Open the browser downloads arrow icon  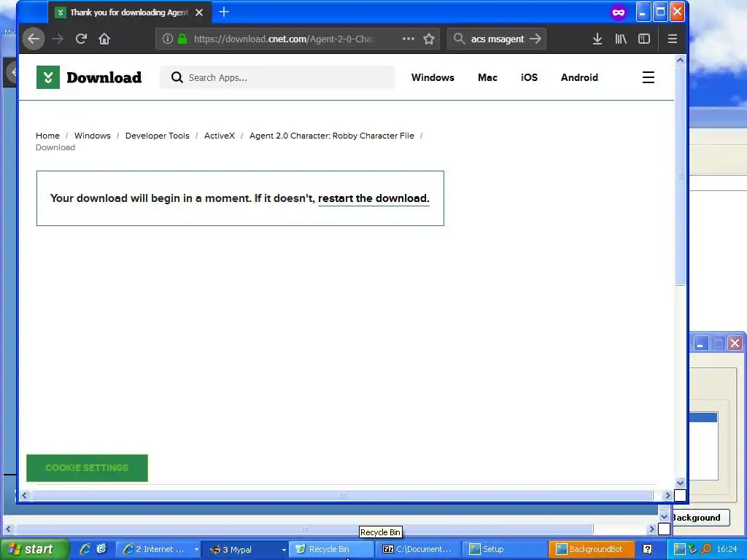[x=597, y=39]
